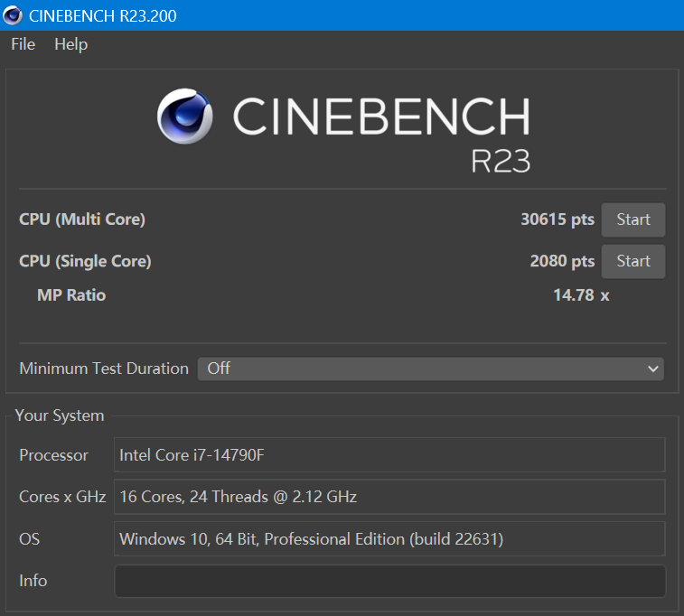Click the OS field showing Windows 10
Screen dimensions: 684x616
389,539
